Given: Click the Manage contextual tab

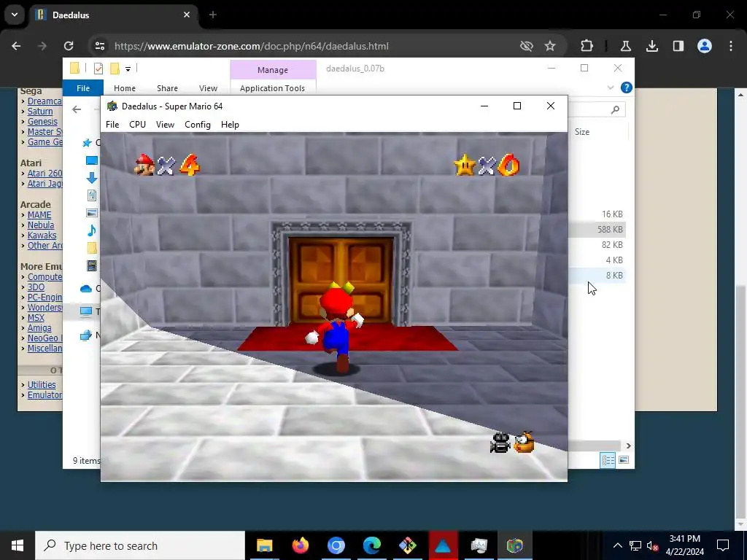Looking at the screenshot, I should coord(273,70).
